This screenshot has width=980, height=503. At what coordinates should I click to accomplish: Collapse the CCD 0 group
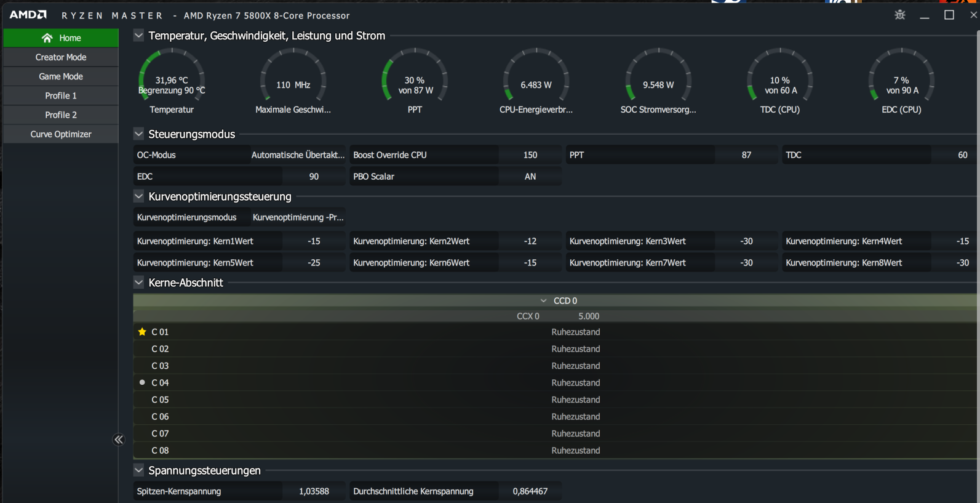pyautogui.click(x=544, y=300)
